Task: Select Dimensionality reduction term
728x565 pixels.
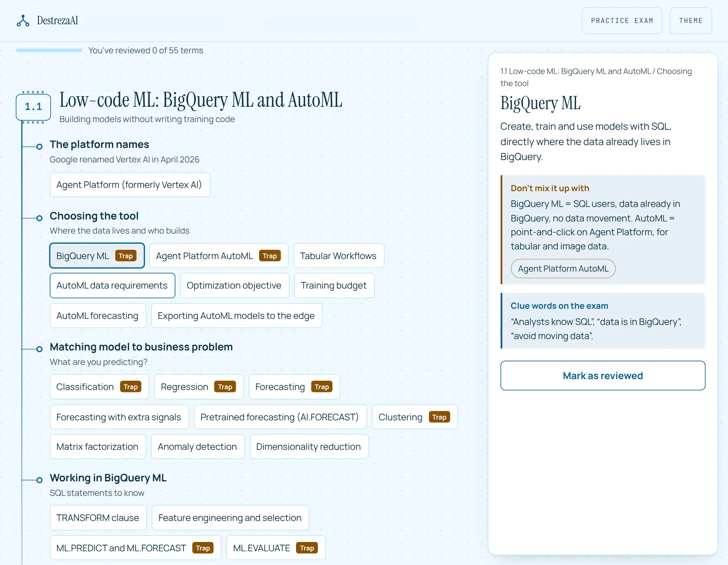Action: pyautogui.click(x=309, y=447)
